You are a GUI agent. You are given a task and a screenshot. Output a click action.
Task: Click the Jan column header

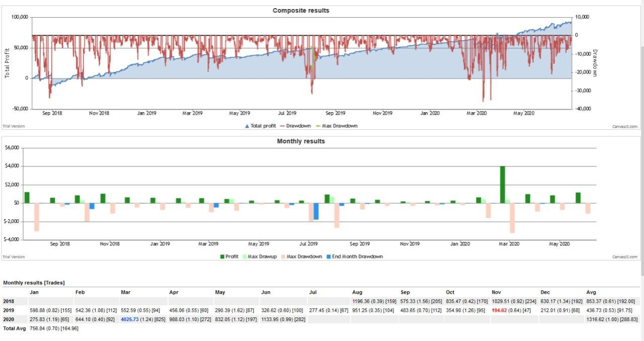point(34,292)
